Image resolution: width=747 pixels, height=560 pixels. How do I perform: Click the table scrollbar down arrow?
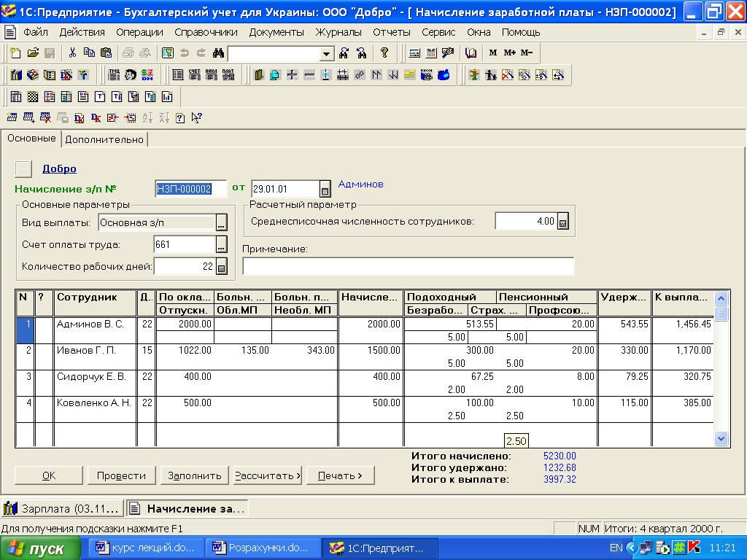tap(721, 438)
